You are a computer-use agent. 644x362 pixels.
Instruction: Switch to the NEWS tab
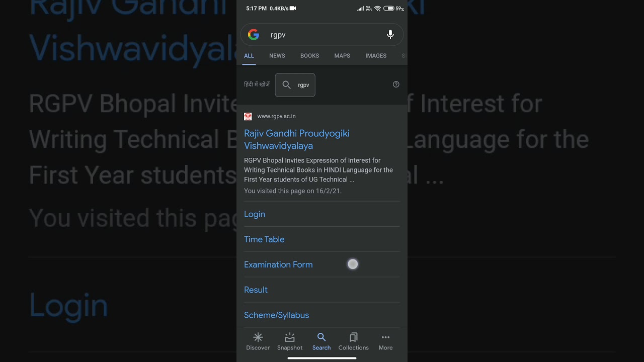(x=277, y=56)
